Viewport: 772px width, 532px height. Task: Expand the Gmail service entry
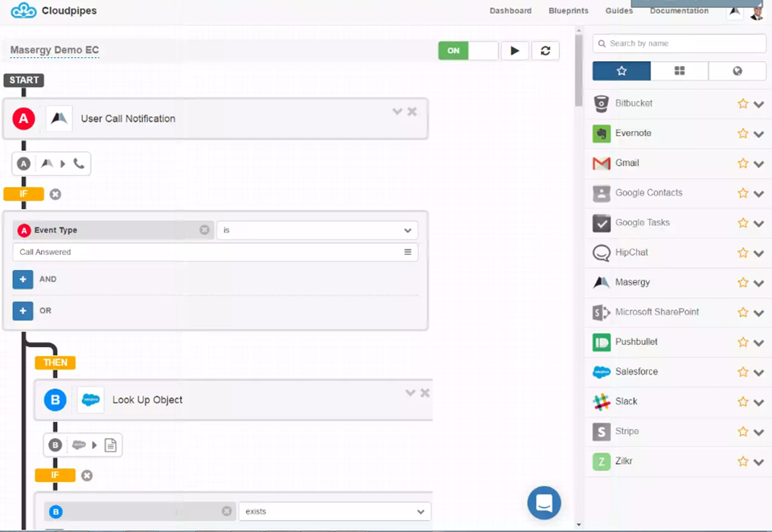[x=758, y=164]
